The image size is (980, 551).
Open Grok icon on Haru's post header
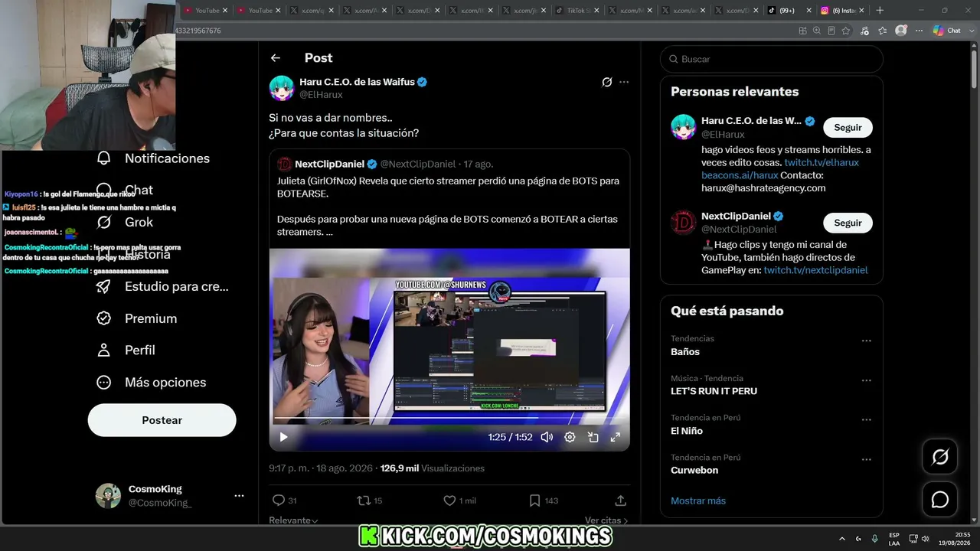607,82
